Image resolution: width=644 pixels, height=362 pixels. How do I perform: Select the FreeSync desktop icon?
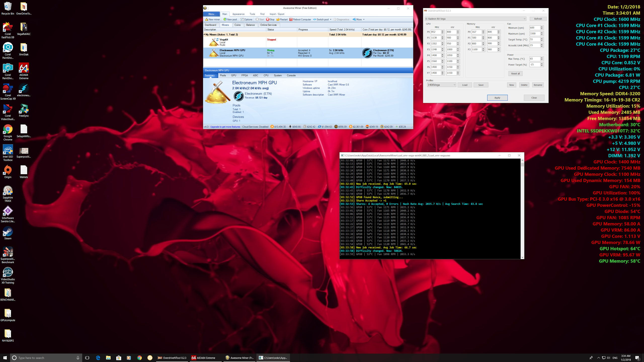coord(24,110)
